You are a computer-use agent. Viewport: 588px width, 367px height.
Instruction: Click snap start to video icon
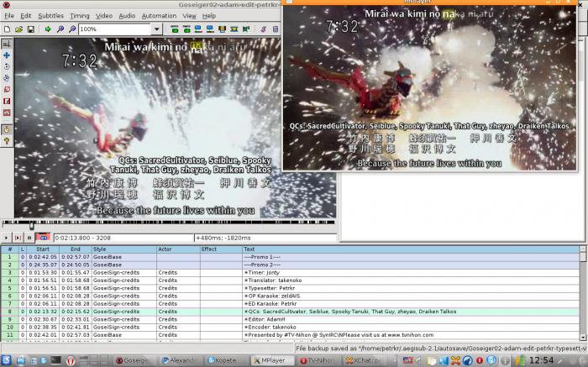[198, 29]
